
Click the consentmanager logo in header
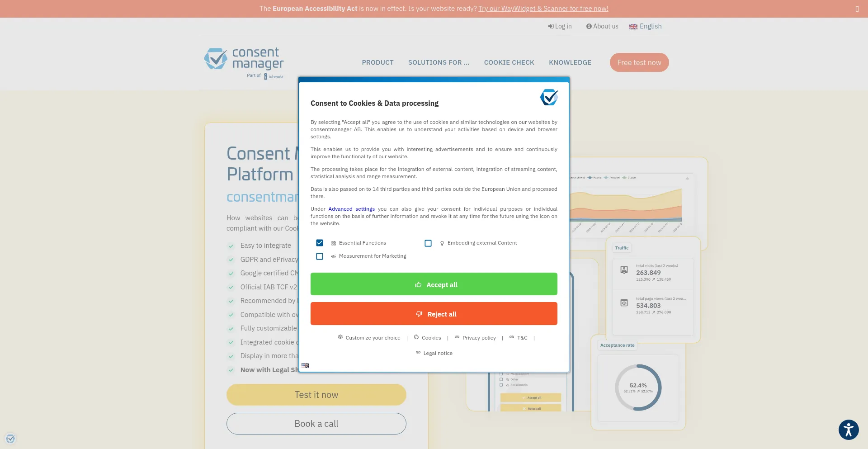(244, 62)
